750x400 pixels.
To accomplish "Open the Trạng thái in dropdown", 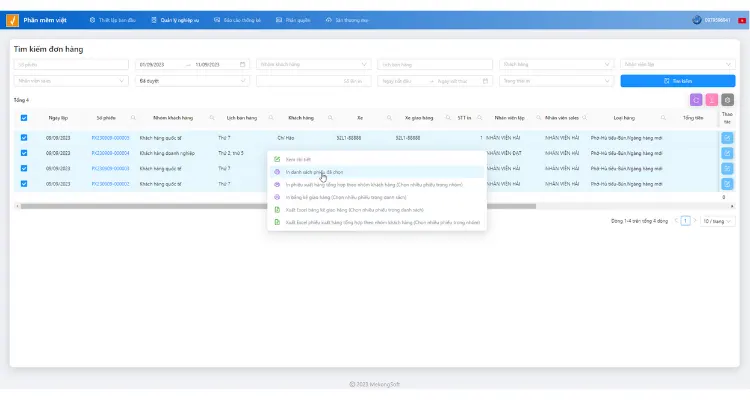I will coord(556,81).
